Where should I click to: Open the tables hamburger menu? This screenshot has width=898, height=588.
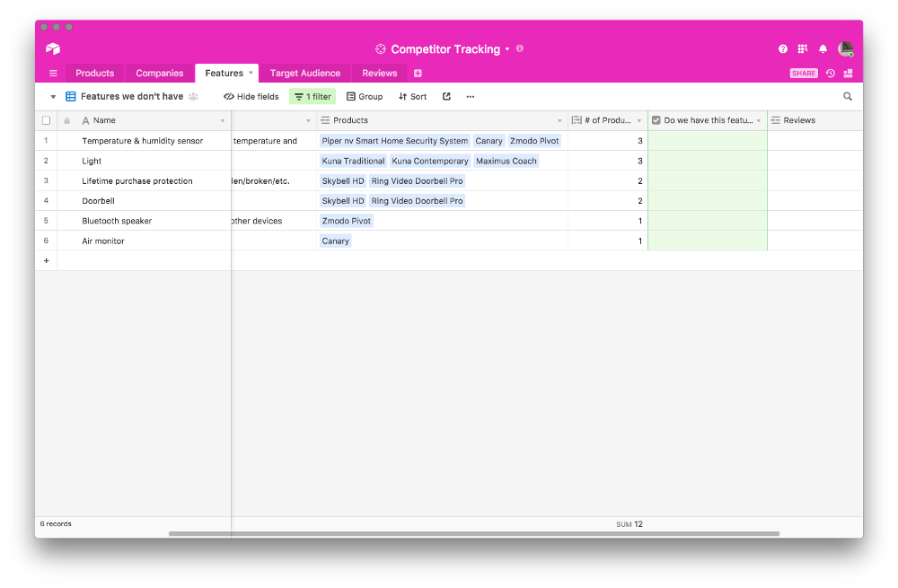(x=53, y=74)
